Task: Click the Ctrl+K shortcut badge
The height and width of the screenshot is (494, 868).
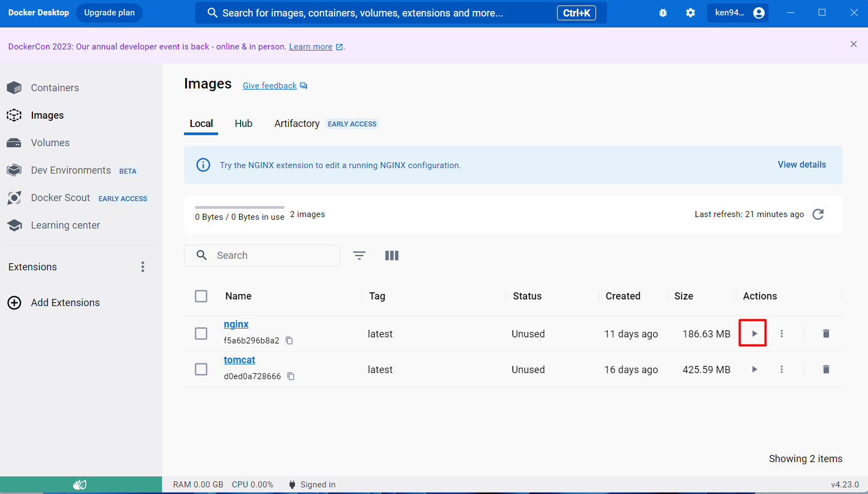Action: [576, 13]
